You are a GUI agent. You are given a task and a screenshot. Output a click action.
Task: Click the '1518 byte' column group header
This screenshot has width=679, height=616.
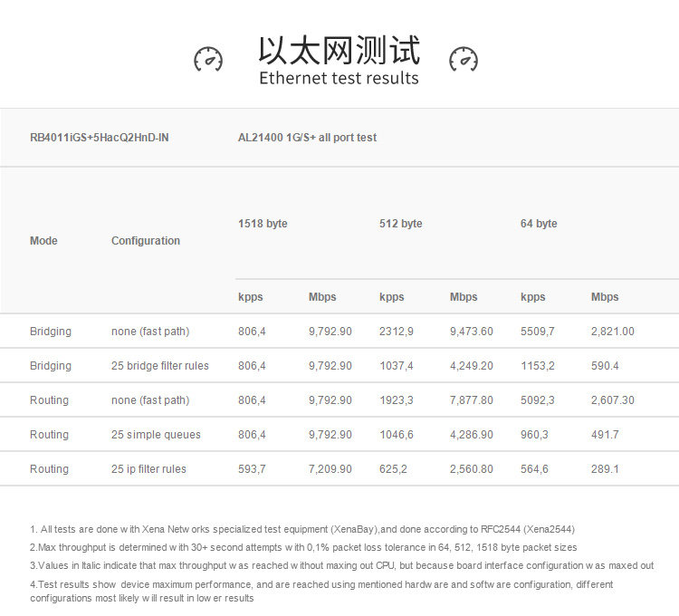pyautogui.click(x=263, y=224)
